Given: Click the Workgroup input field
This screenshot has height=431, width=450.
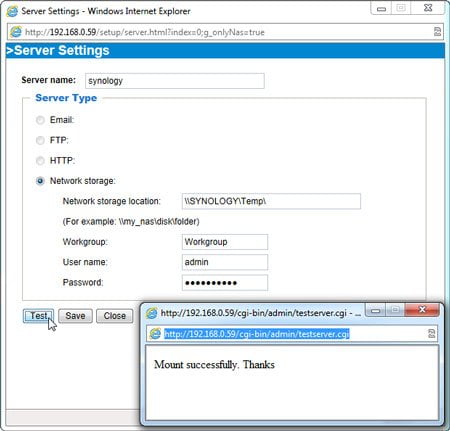Looking at the screenshot, I should click(225, 242).
